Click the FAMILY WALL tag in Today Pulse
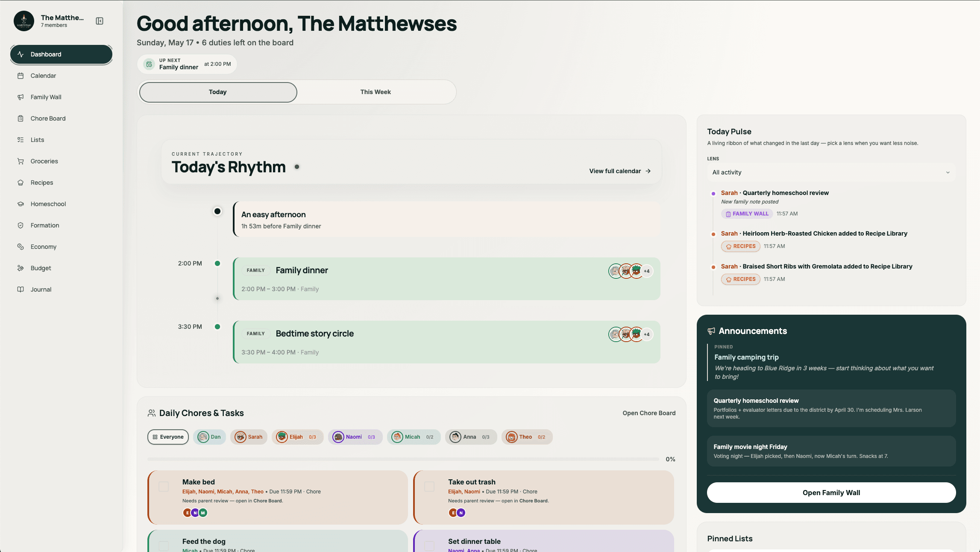The height and width of the screenshot is (552, 980). point(747,214)
